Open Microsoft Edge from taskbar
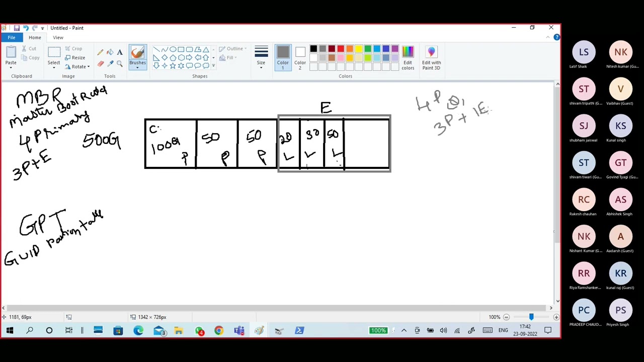This screenshot has width=644, height=362. coord(138,330)
